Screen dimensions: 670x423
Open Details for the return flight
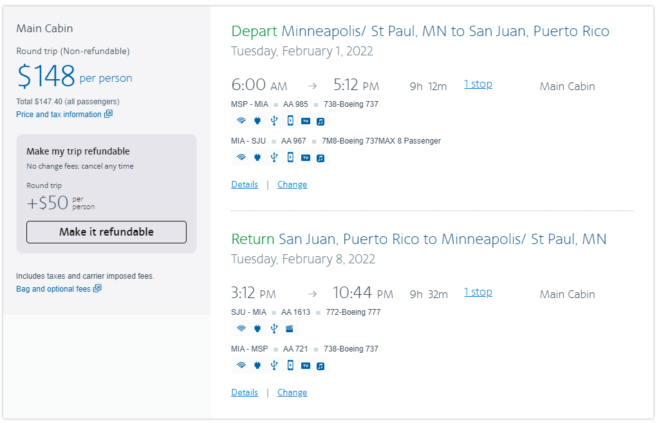click(x=244, y=392)
